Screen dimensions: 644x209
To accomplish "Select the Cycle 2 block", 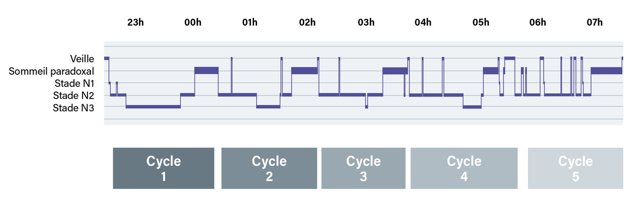I will [269, 168].
